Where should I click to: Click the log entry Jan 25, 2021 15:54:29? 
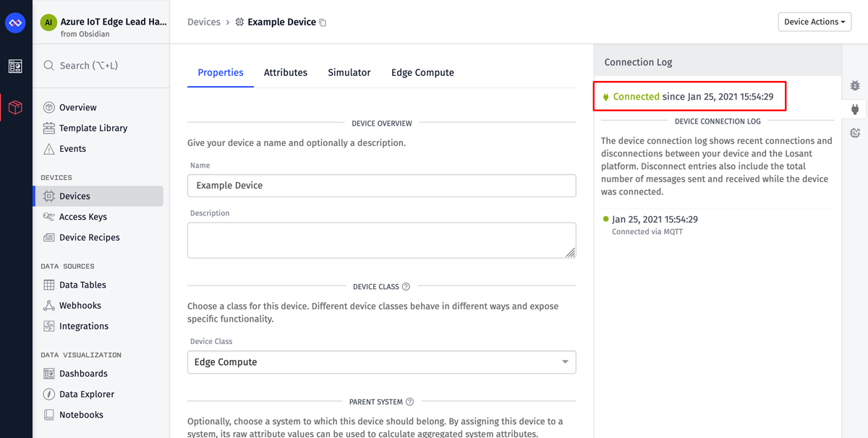[655, 219]
